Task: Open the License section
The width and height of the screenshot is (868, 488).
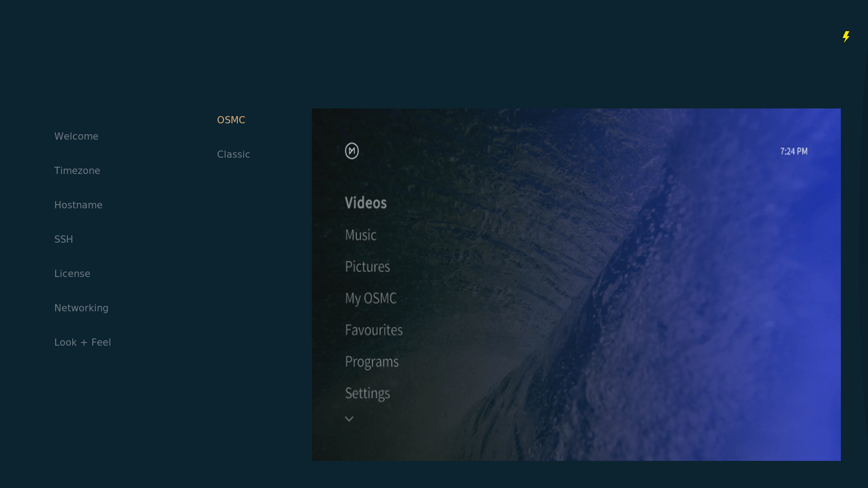Action: coord(72,274)
